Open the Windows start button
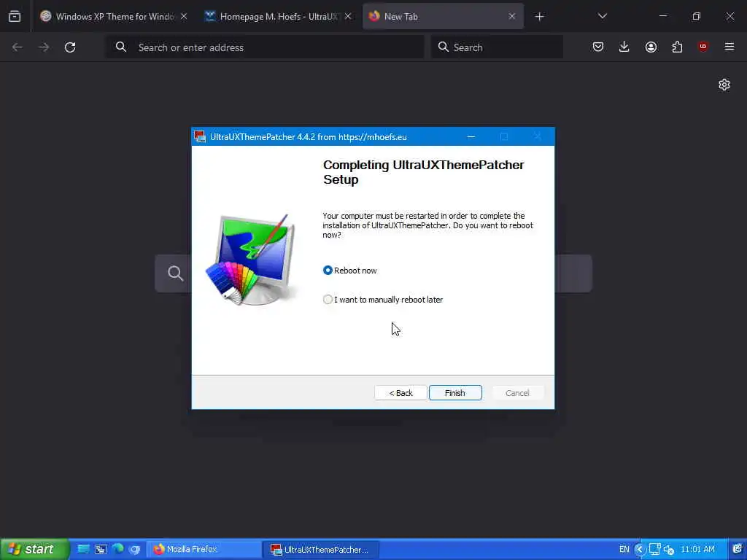The height and width of the screenshot is (560, 747). point(35,549)
